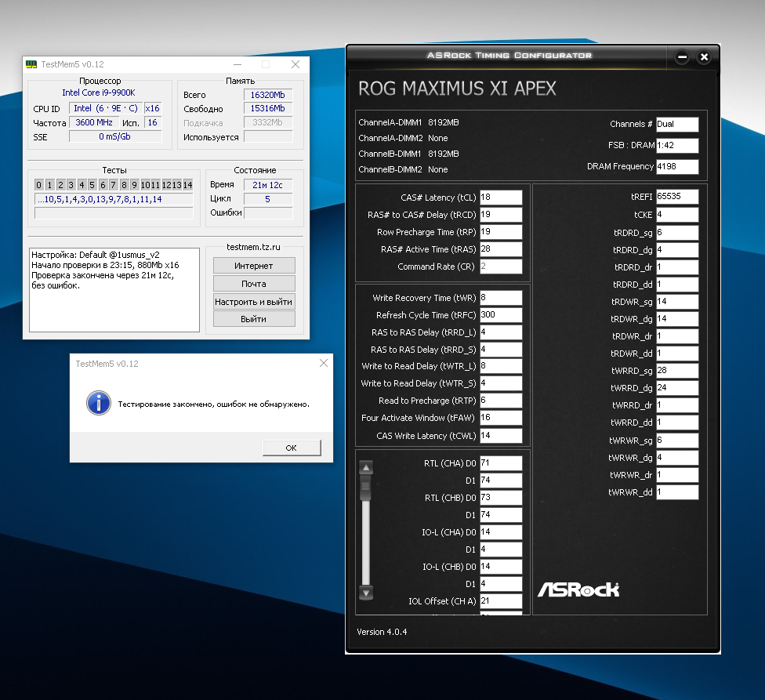Click the Настроить и выйти button
Screen dimensions: 765x700
[254, 302]
